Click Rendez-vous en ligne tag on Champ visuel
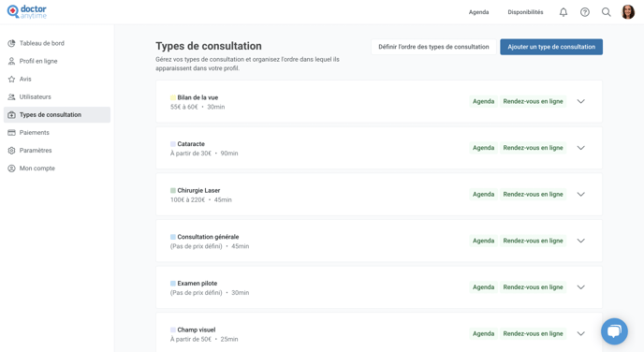644x352 pixels. pyautogui.click(x=534, y=333)
